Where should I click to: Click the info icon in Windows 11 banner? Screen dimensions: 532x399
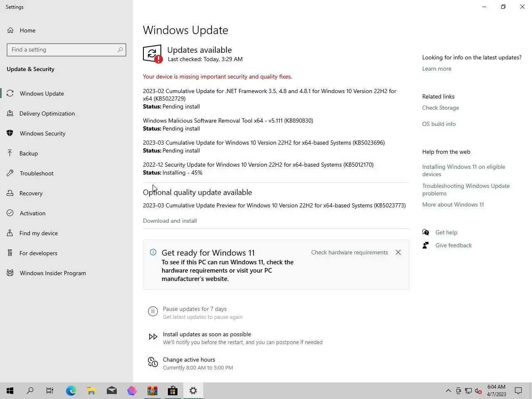point(153,252)
